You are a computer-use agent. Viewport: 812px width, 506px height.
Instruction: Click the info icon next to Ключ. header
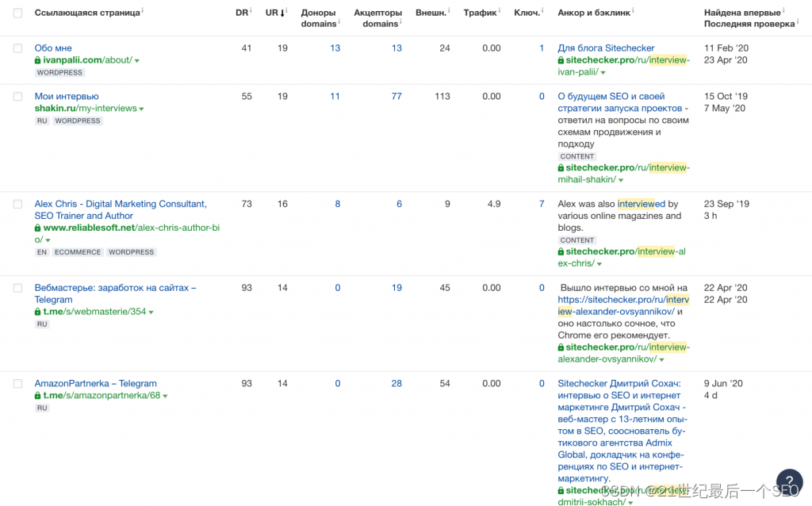click(542, 10)
